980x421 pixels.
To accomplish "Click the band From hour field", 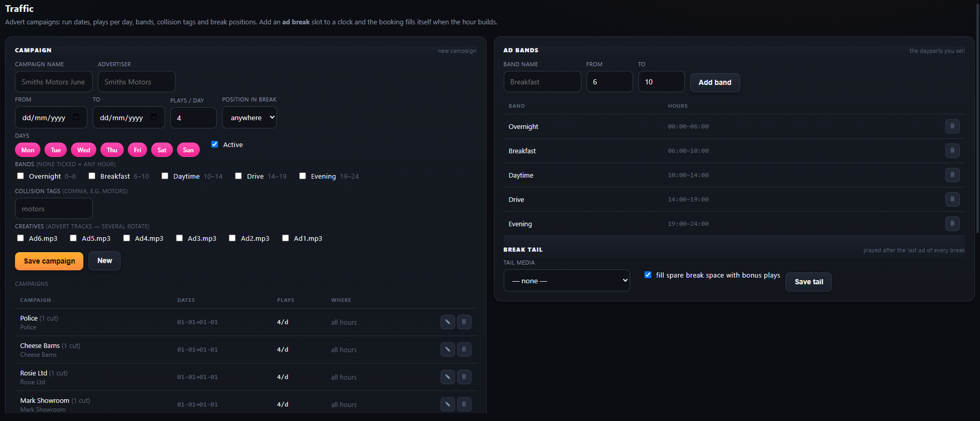I will pyautogui.click(x=610, y=82).
